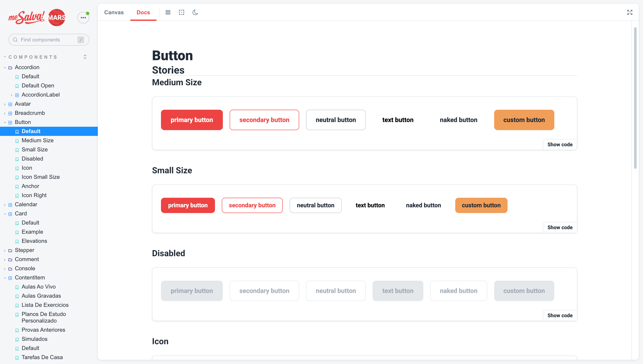Click the small naked button
Image resolution: width=643 pixels, height=364 pixels.
click(423, 205)
